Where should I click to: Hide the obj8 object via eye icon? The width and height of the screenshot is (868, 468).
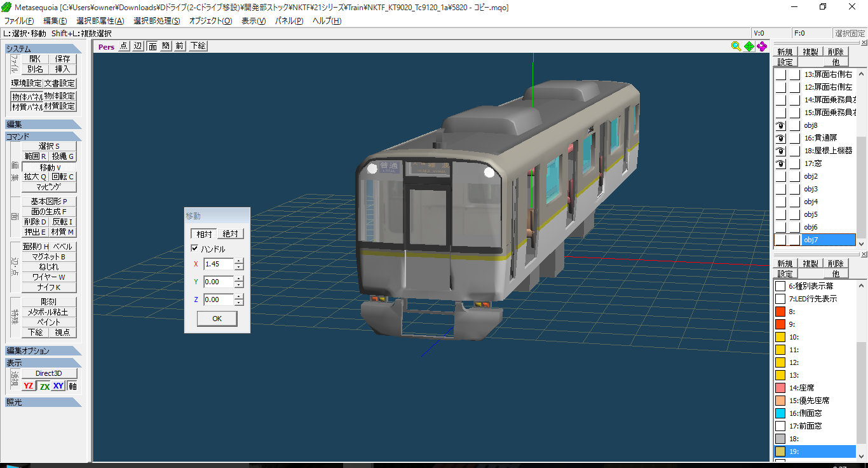tap(780, 125)
